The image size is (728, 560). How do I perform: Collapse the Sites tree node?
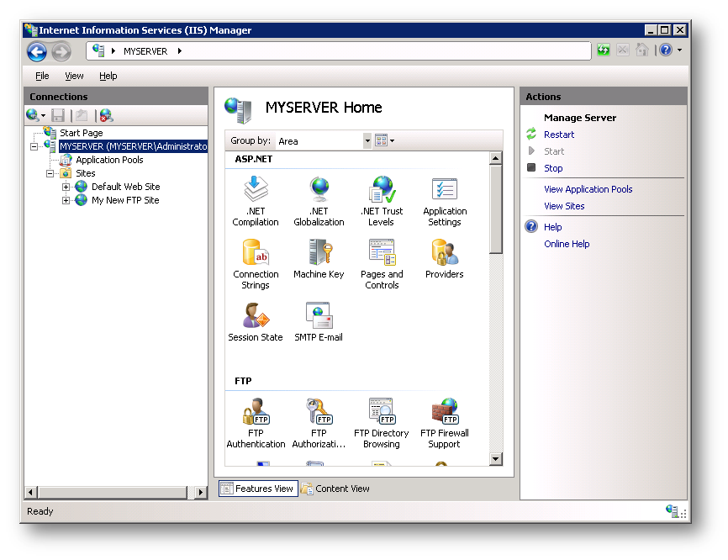[x=50, y=174]
